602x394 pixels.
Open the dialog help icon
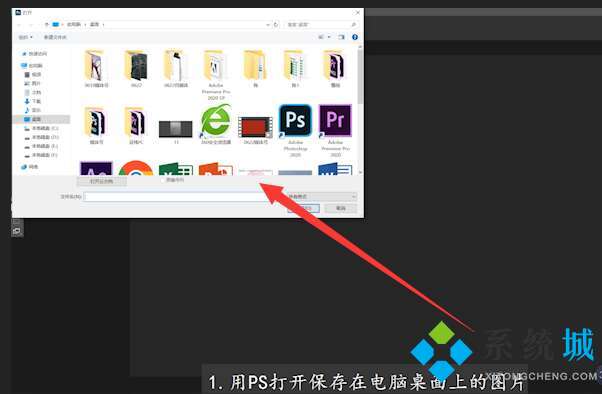pyautogui.click(x=355, y=37)
